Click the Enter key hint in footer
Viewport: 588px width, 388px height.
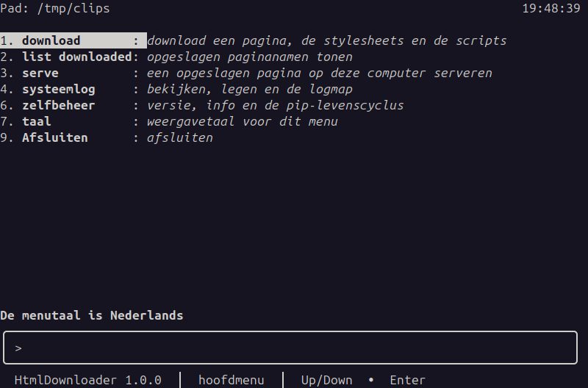point(408,380)
